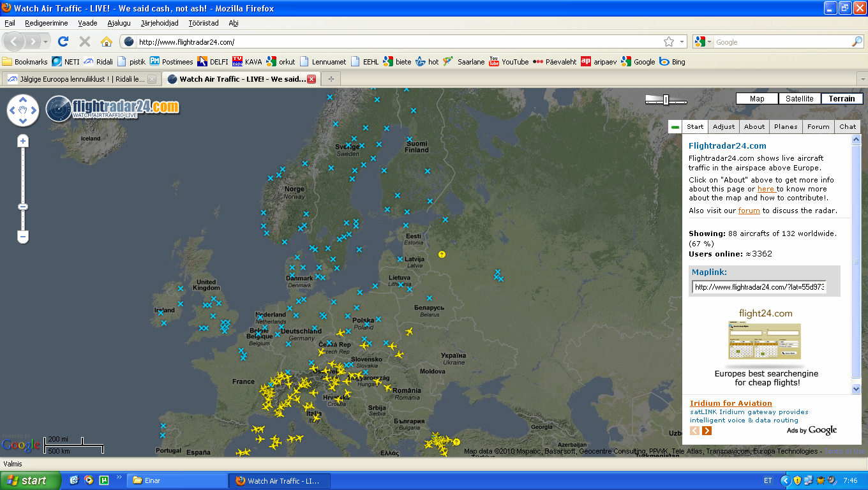Screen dimensions: 868x490
Task: Bookmark this page with the star
Action: click(x=668, y=41)
